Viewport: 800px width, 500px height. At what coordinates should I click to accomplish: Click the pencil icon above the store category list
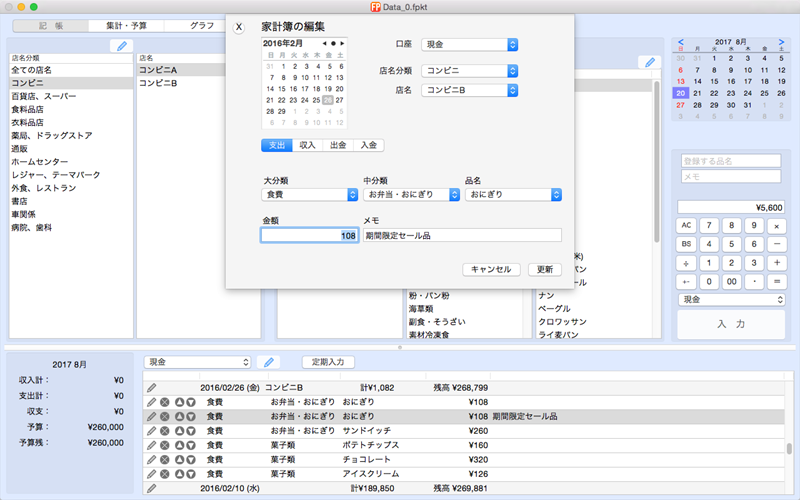tap(121, 45)
